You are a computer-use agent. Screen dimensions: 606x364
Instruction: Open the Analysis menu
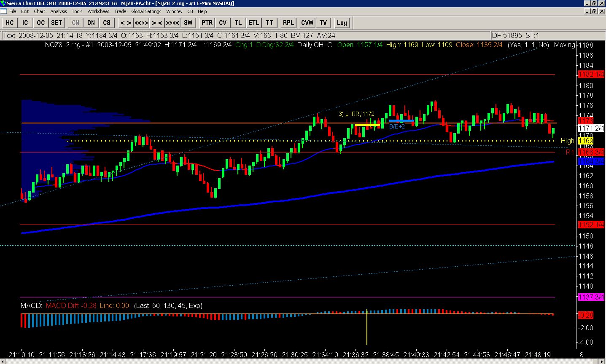pyautogui.click(x=59, y=11)
